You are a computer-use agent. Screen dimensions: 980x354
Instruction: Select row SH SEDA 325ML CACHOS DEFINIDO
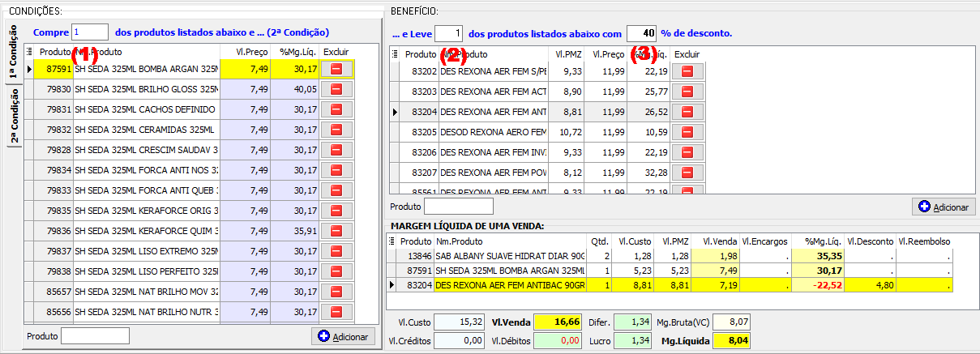click(188, 109)
